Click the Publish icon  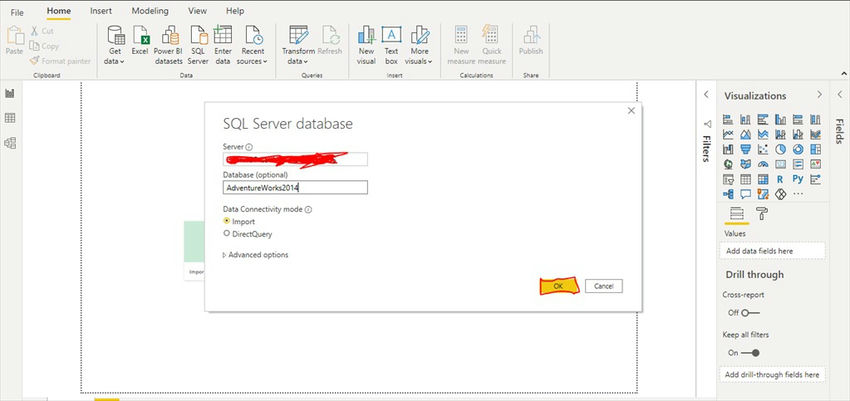tap(531, 41)
